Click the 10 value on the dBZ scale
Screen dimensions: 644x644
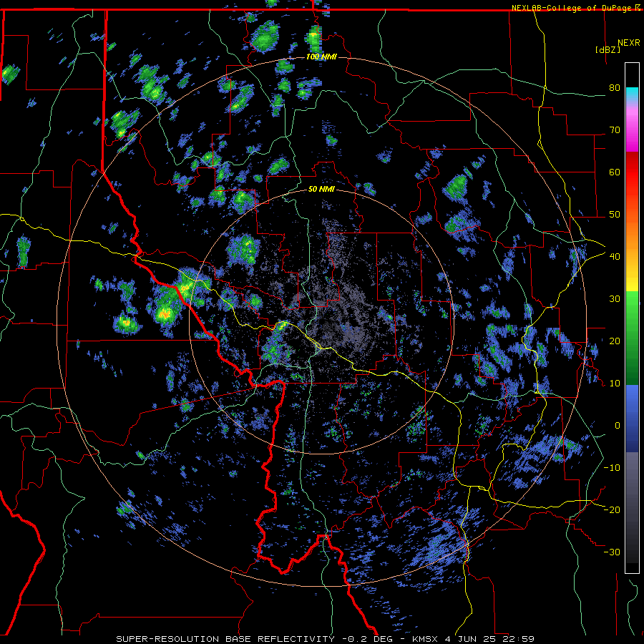point(615,384)
